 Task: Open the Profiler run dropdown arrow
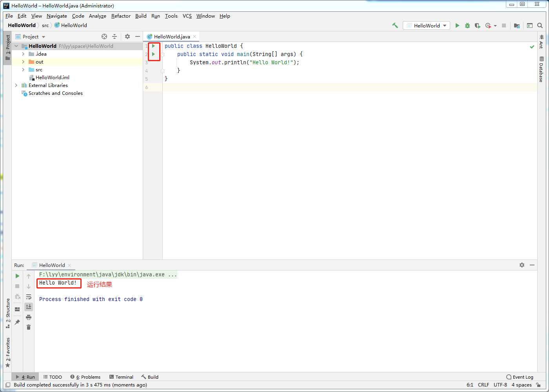click(495, 25)
